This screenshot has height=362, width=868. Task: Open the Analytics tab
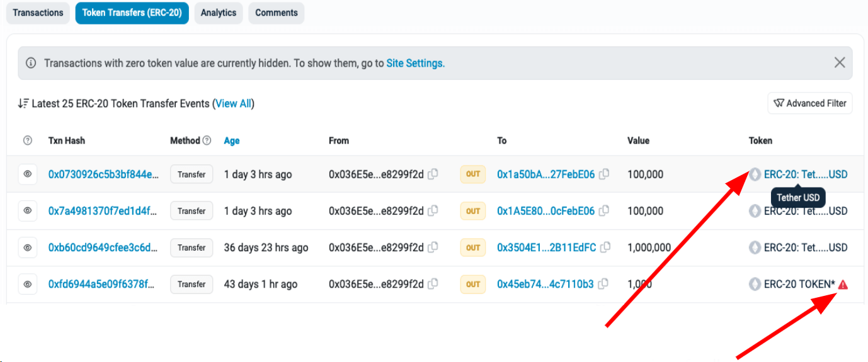[x=219, y=13]
